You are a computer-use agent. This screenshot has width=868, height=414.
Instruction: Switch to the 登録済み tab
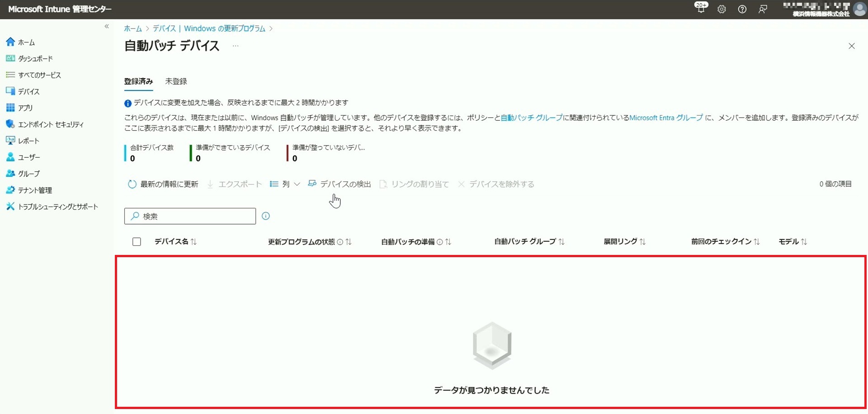[138, 81]
